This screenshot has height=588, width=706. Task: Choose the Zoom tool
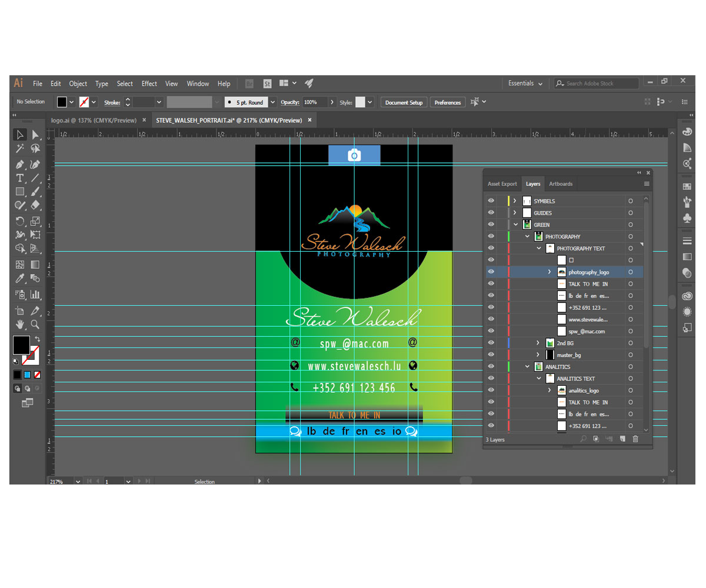35,324
